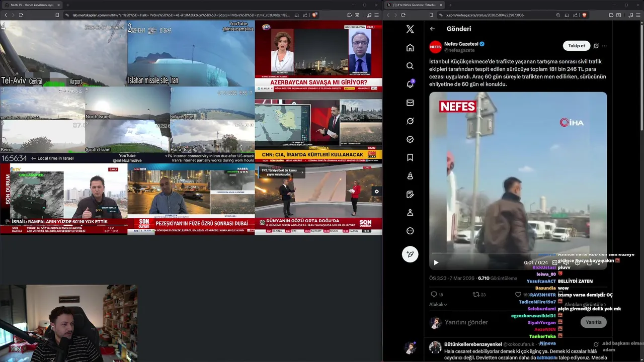This screenshot has width=644, height=362.
Task: Open new tab in Multi TV window
Action: click(67, 5)
